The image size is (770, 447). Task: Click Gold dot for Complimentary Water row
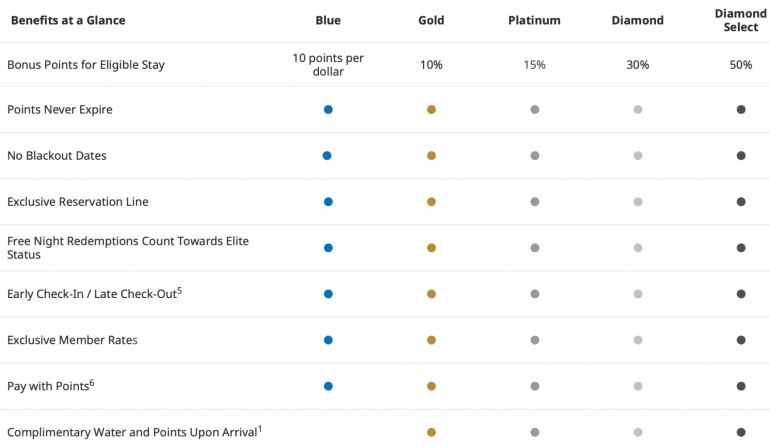pos(431,432)
